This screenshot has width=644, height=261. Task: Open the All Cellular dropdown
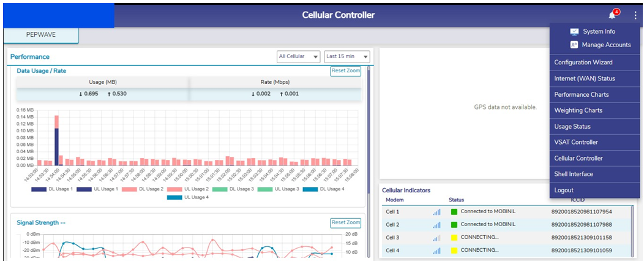click(x=299, y=56)
